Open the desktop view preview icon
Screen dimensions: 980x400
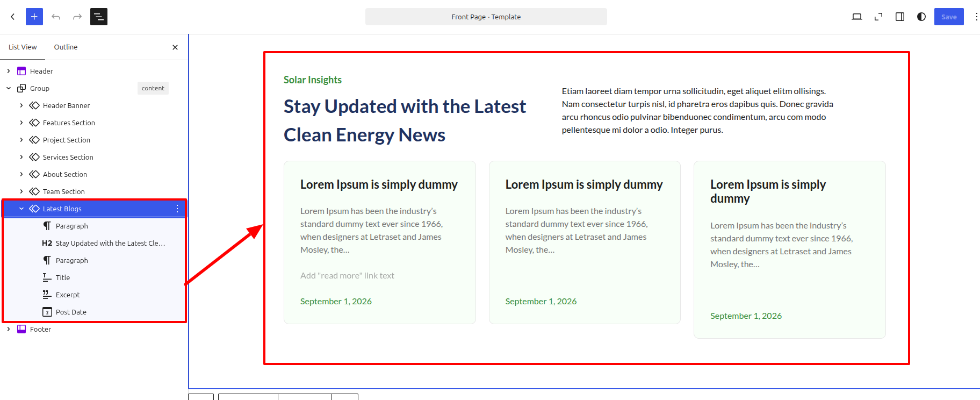pyautogui.click(x=857, y=17)
